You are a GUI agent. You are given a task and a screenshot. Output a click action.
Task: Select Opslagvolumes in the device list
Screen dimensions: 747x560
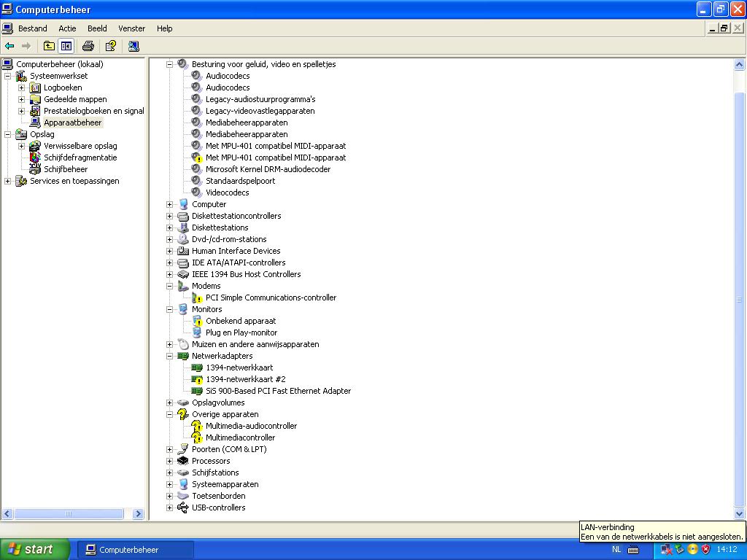click(218, 402)
